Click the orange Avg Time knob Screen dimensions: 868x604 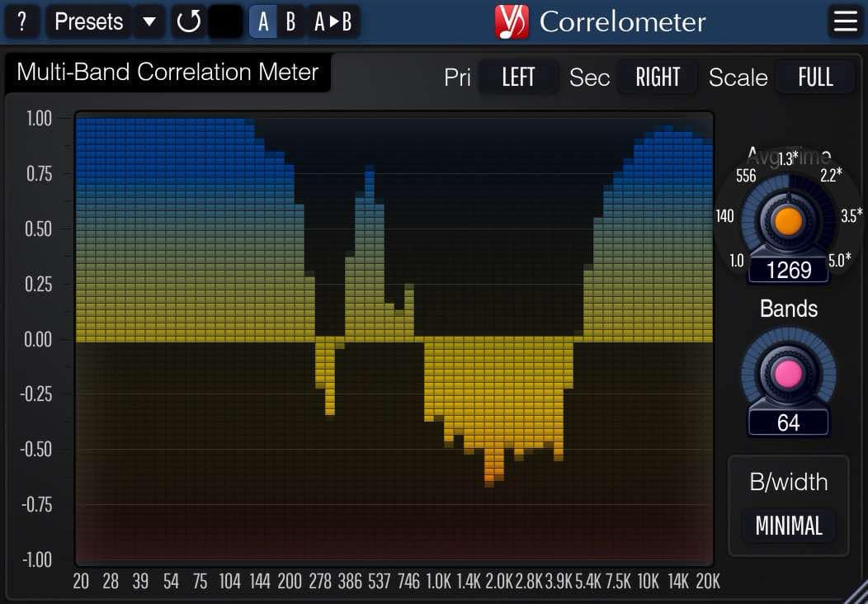click(788, 220)
